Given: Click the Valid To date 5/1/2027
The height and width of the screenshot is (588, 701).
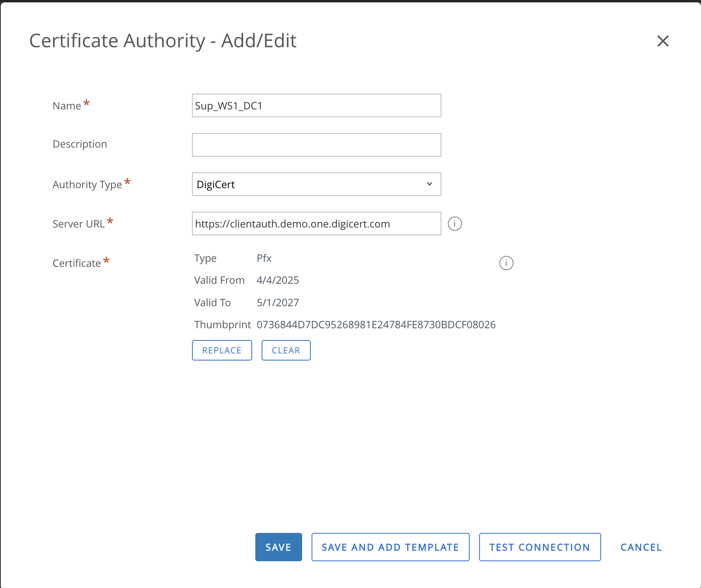Looking at the screenshot, I should pyautogui.click(x=278, y=303).
